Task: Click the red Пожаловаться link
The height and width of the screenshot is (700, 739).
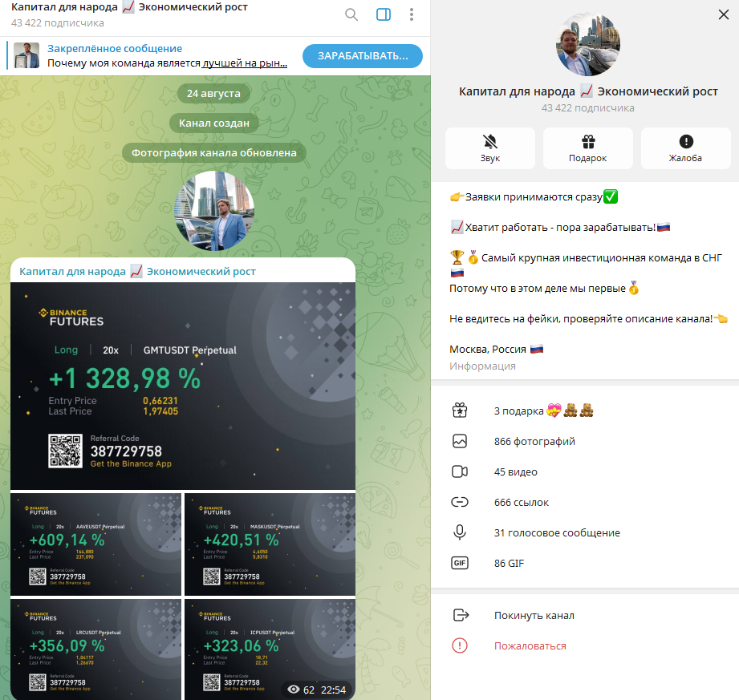Action: pyautogui.click(x=530, y=645)
